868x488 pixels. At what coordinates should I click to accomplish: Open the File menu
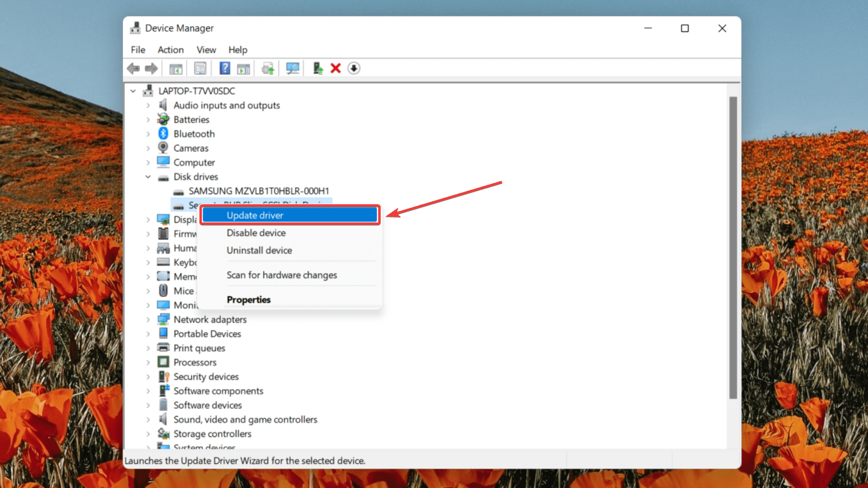pyautogui.click(x=138, y=50)
